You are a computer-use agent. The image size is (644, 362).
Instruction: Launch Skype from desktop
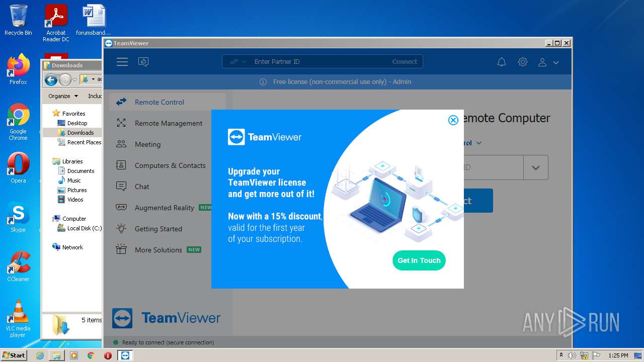click(18, 217)
